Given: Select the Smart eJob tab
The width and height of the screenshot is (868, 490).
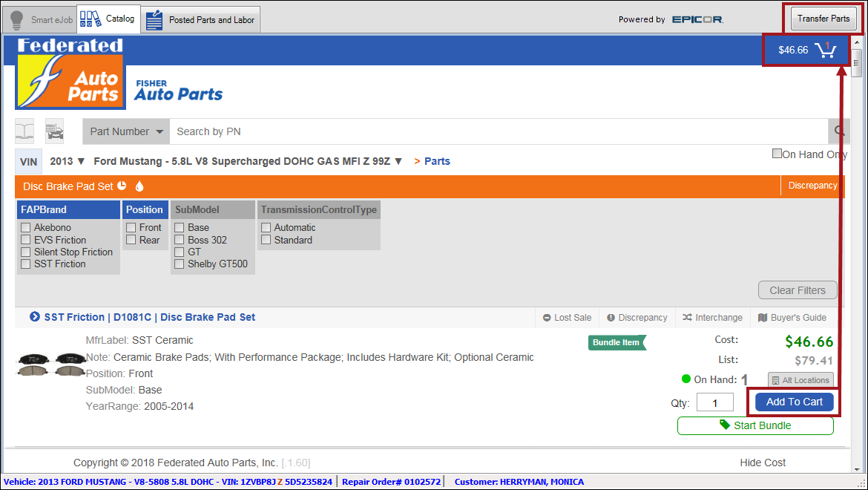Looking at the screenshot, I should click(41, 19).
